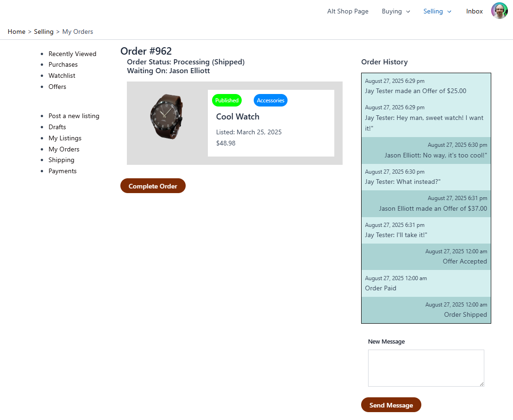Expand the Buying dropdown menu
Image resolution: width=513 pixels, height=420 pixels.
[x=395, y=12]
